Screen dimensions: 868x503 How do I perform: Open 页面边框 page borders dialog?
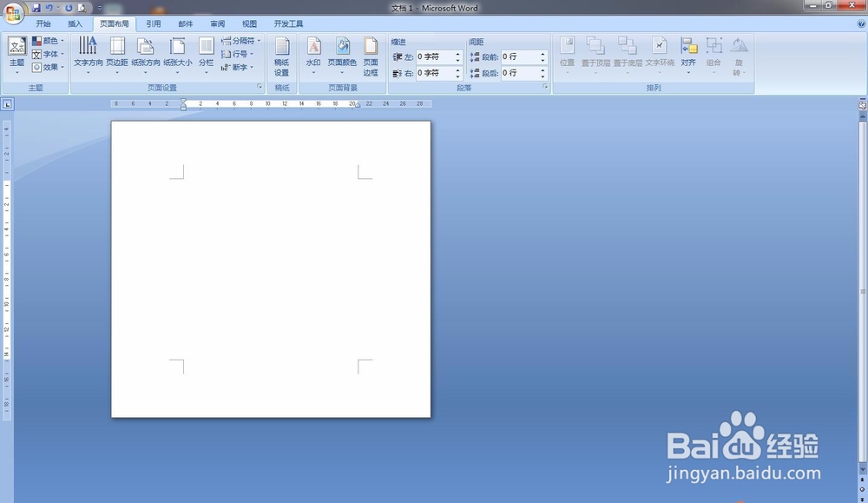click(371, 56)
